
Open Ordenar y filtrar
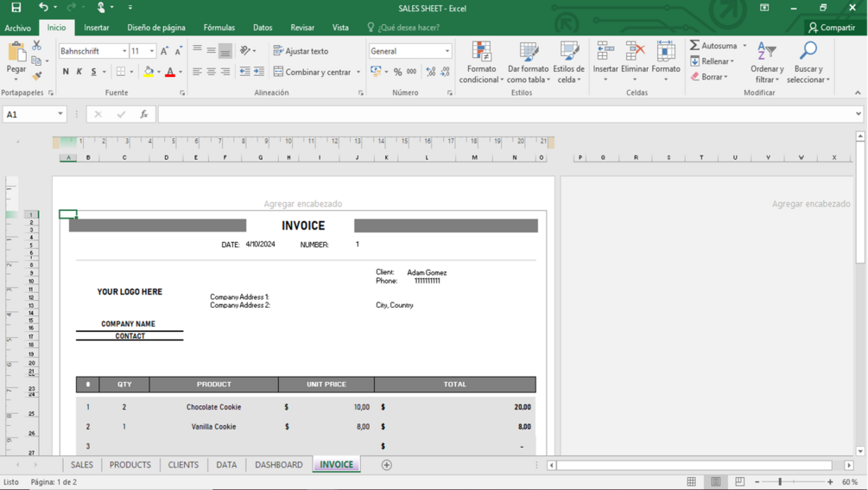(767, 62)
